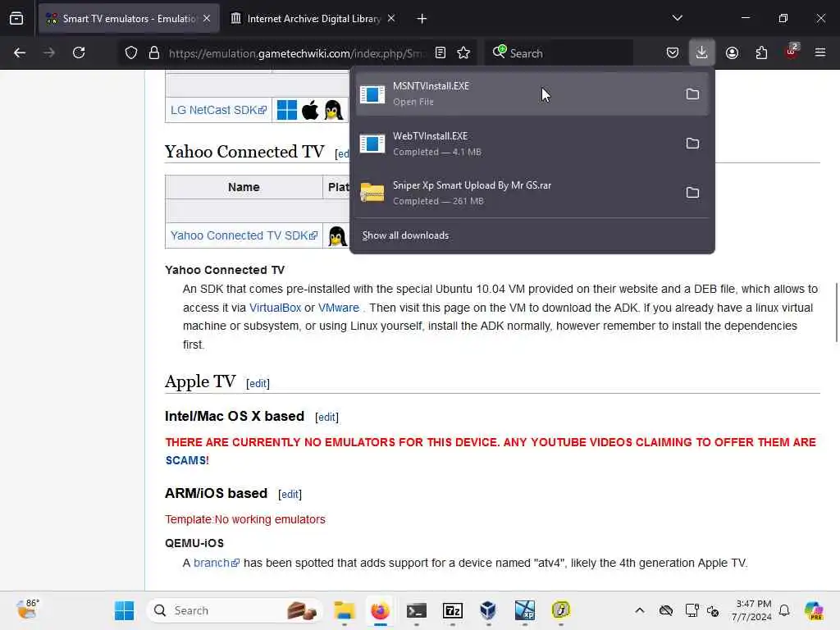
Task: Open yellow taskbar app icon
Action: point(561,609)
